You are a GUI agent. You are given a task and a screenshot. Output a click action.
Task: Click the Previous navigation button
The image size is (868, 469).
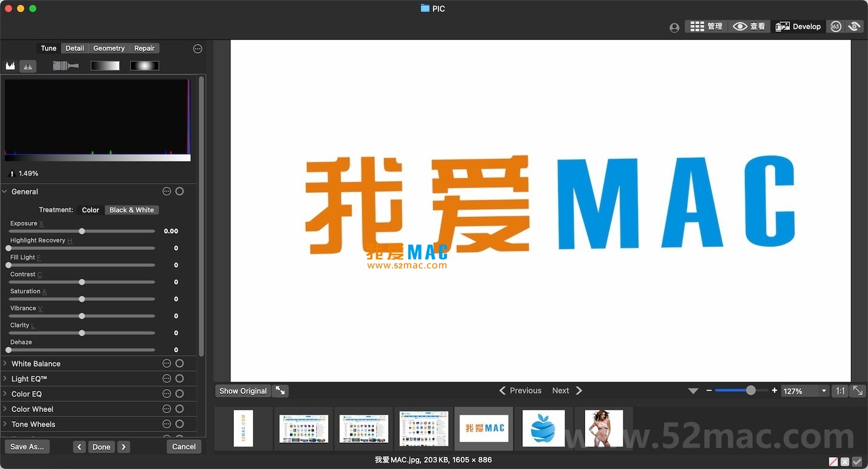(520, 390)
